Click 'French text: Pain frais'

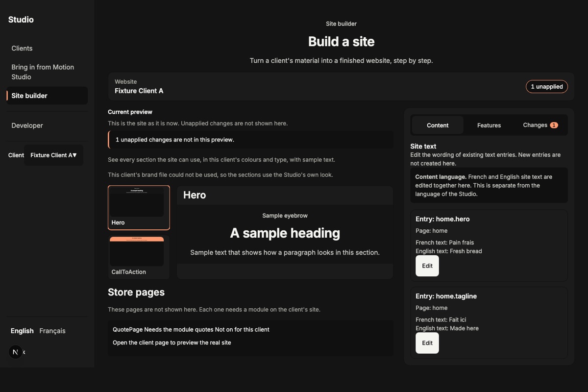click(x=444, y=243)
